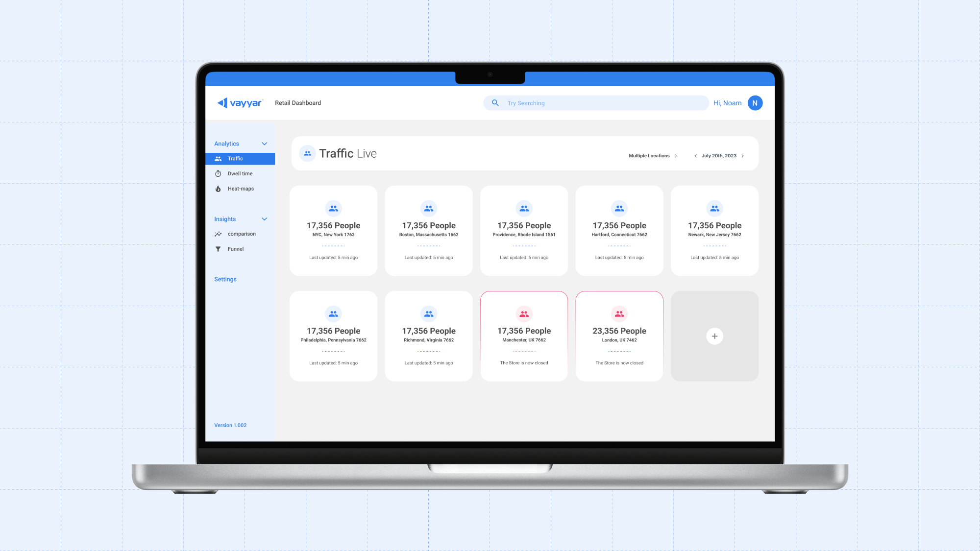The width and height of the screenshot is (980, 551).
Task: Click the Philadelphia, Pennsylvania card people icon
Action: (x=334, y=313)
